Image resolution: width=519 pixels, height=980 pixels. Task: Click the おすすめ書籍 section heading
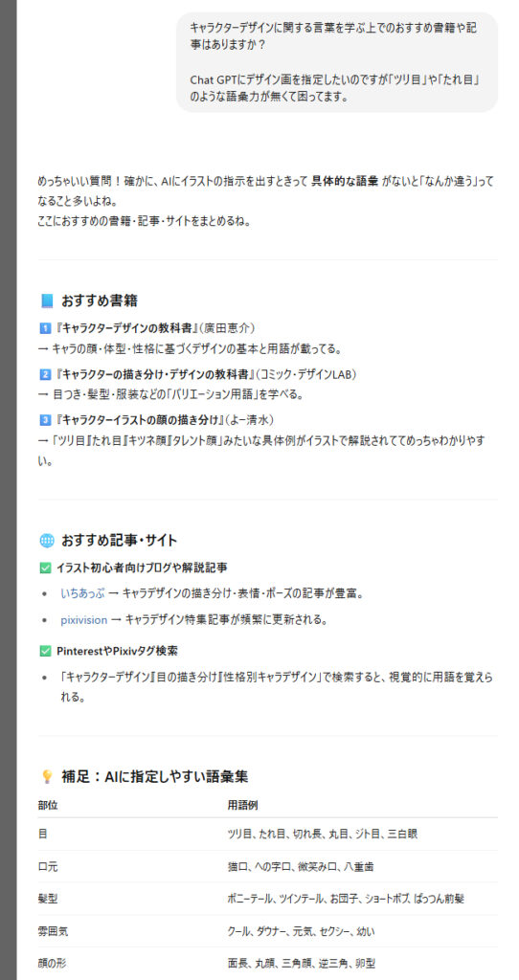pos(100,301)
